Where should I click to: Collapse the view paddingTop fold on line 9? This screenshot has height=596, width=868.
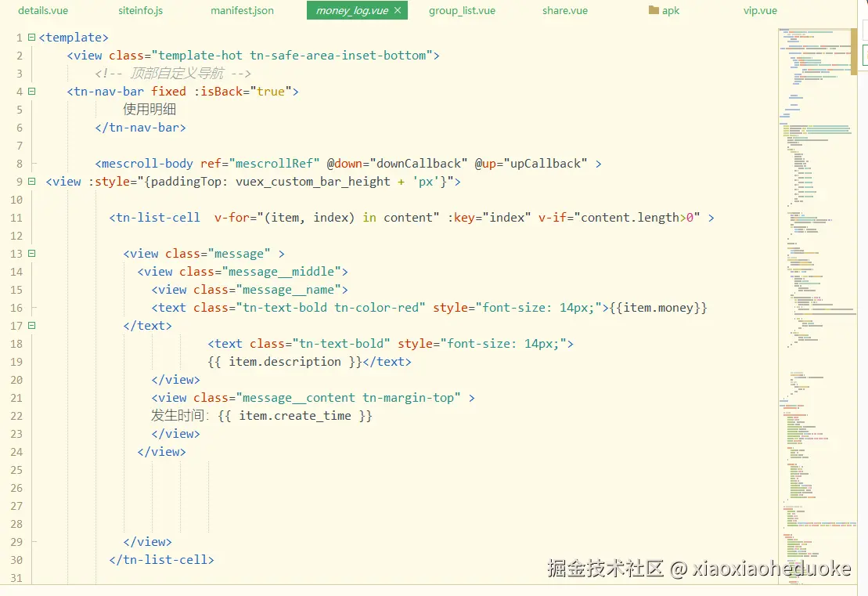[31, 181]
